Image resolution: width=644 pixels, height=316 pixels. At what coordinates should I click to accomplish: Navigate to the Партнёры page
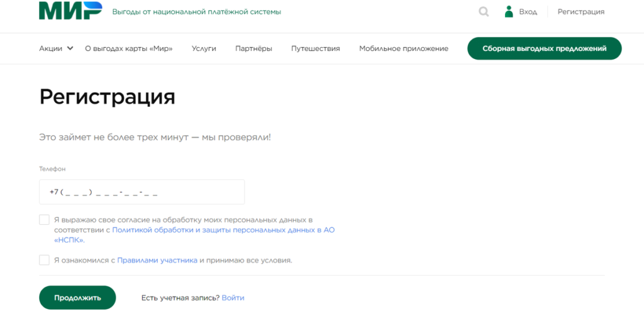click(x=253, y=48)
